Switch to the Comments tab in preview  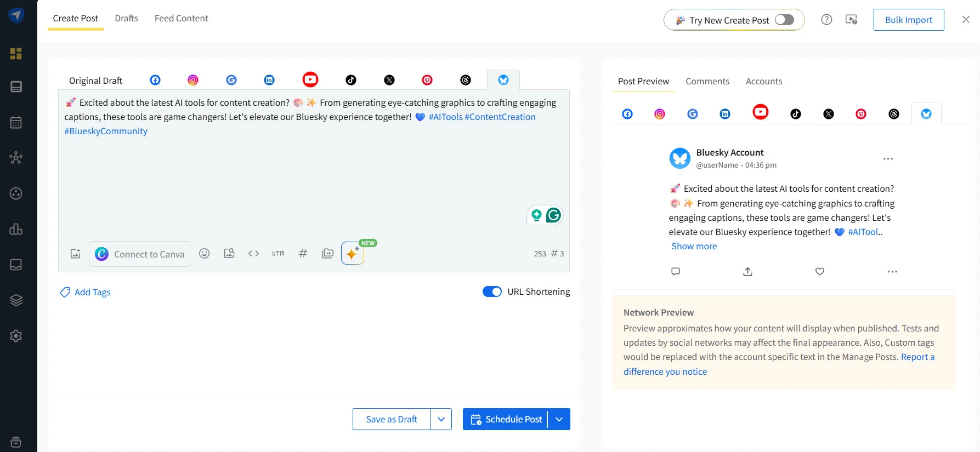point(707,81)
